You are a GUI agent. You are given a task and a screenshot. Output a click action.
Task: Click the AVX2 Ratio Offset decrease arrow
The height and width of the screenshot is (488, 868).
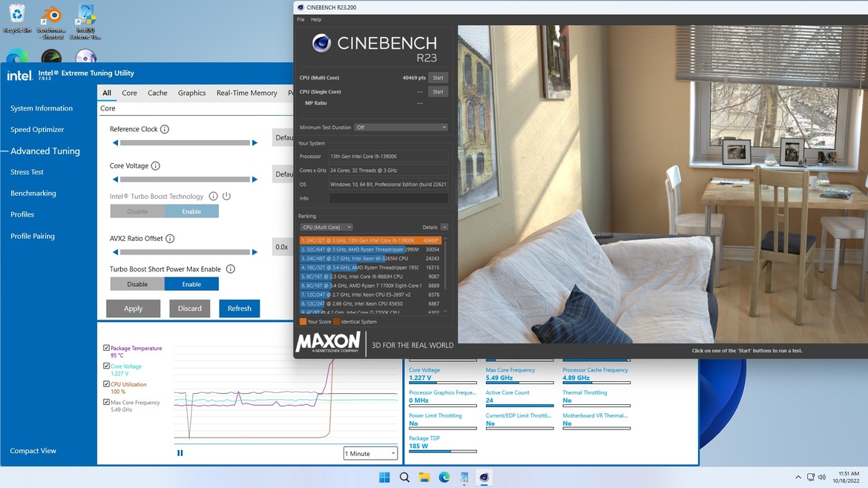click(x=115, y=251)
